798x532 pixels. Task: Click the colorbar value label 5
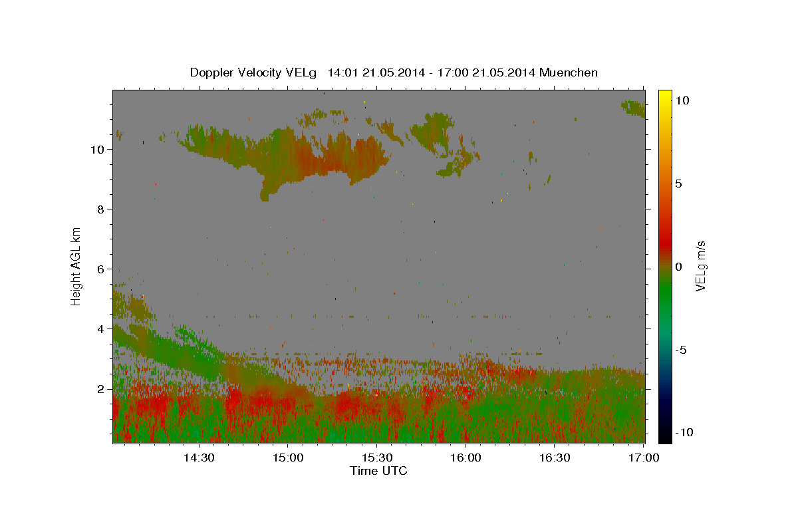point(679,184)
